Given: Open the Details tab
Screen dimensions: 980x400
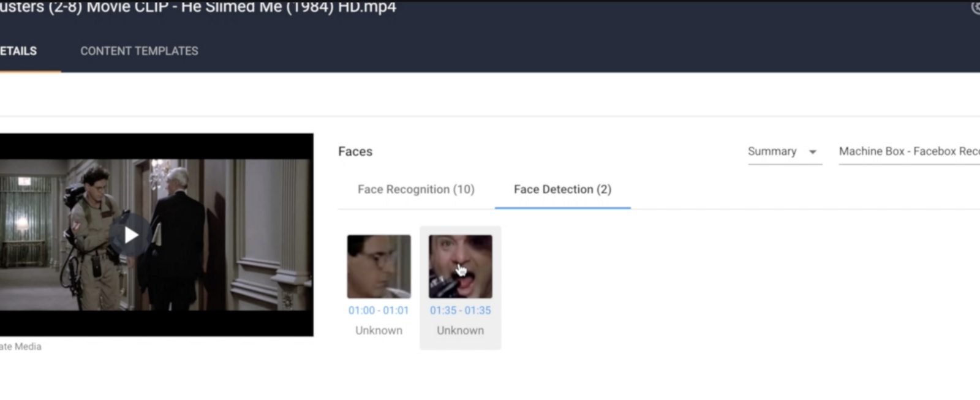Looking at the screenshot, I should pyautogui.click(x=18, y=51).
